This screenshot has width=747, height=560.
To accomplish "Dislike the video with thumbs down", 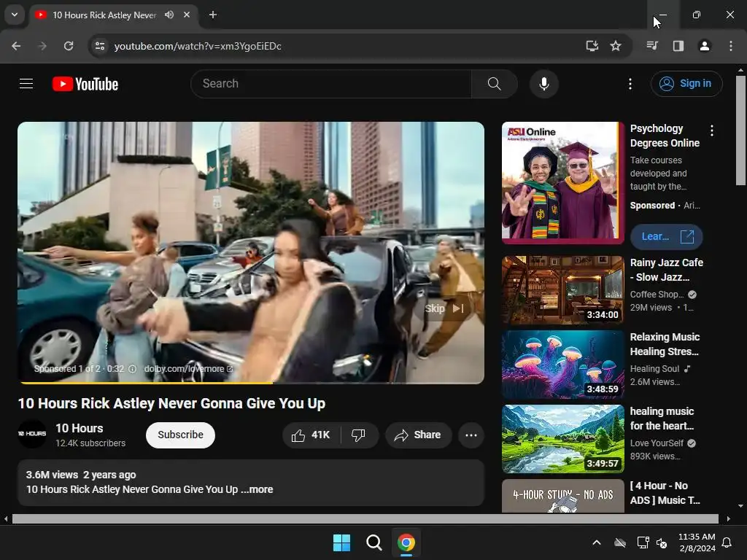I will tap(359, 435).
